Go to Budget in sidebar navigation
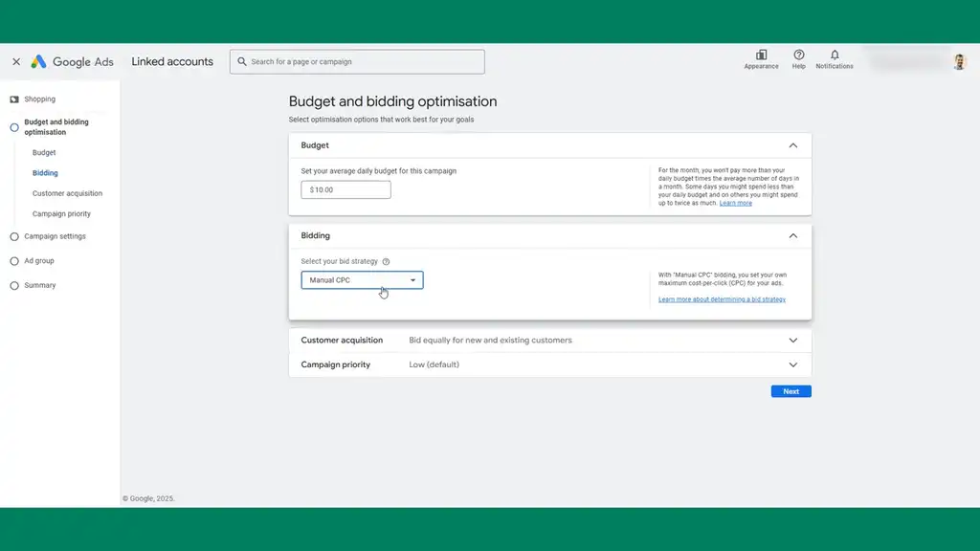 coord(44,152)
